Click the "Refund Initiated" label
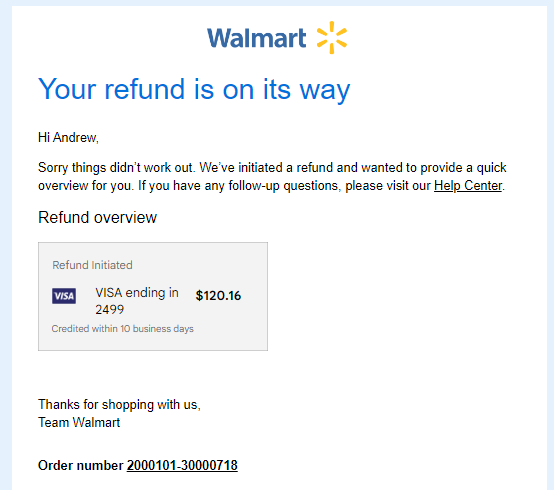This screenshot has width=554, height=490. 92,265
